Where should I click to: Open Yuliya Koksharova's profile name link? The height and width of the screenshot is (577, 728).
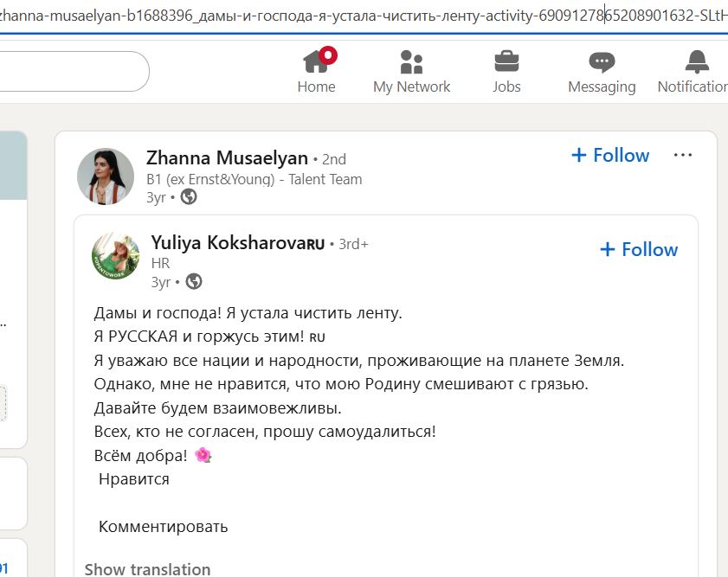pos(228,243)
